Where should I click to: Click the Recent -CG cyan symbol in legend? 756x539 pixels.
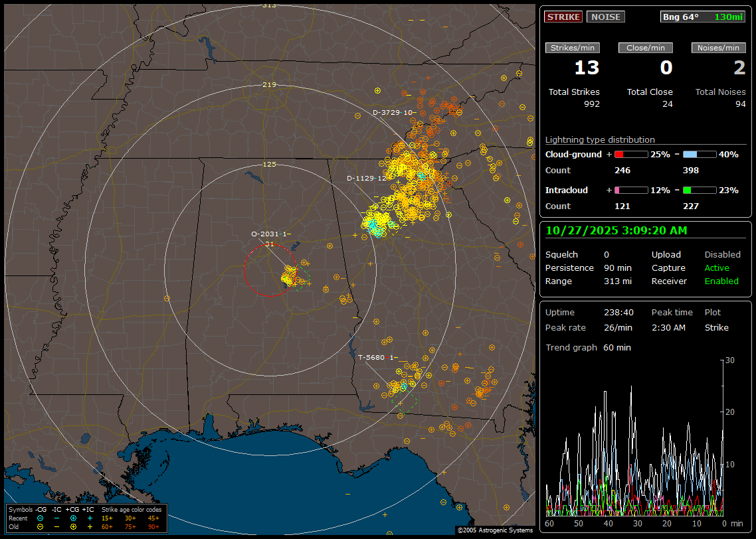[x=41, y=518]
